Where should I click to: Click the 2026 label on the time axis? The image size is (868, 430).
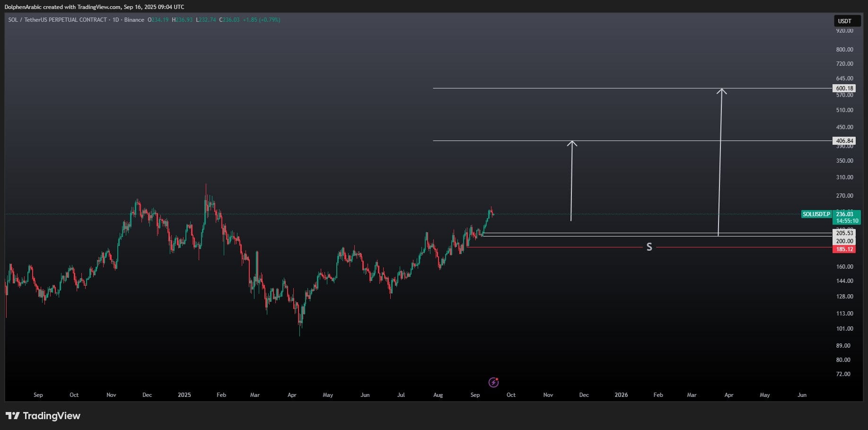click(621, 395)
